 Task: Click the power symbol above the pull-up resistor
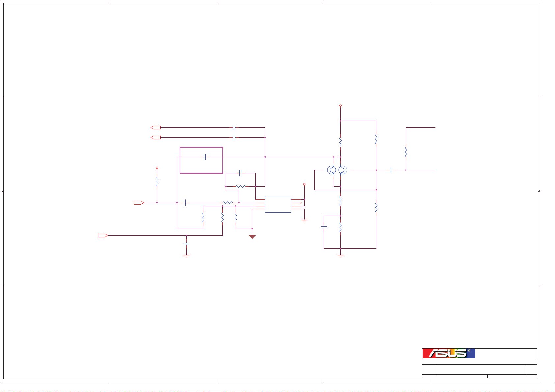157,168
